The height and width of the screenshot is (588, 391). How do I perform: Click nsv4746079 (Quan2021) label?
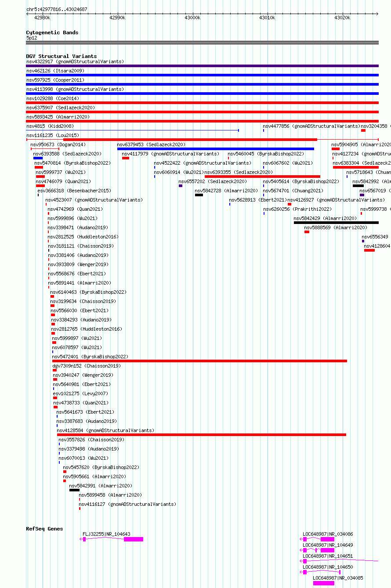[x=63, y=181]
